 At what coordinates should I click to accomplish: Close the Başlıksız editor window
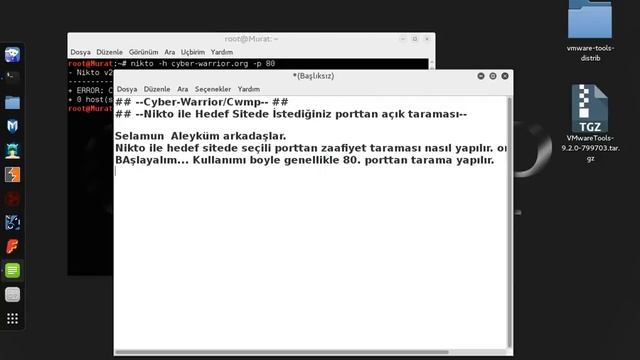coord(505,76)
